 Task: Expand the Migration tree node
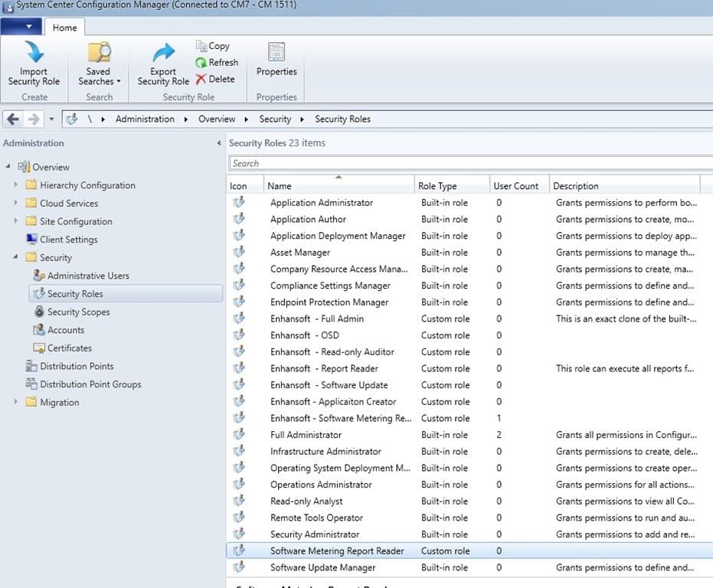coord(16,402)
